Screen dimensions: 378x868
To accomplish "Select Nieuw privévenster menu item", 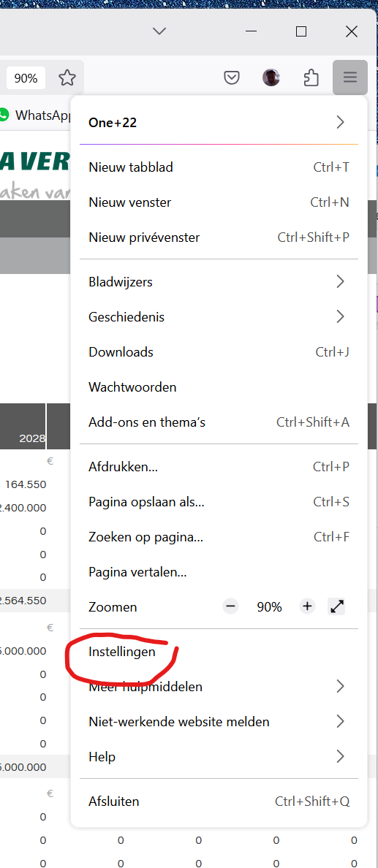I will tap(219, 237).
